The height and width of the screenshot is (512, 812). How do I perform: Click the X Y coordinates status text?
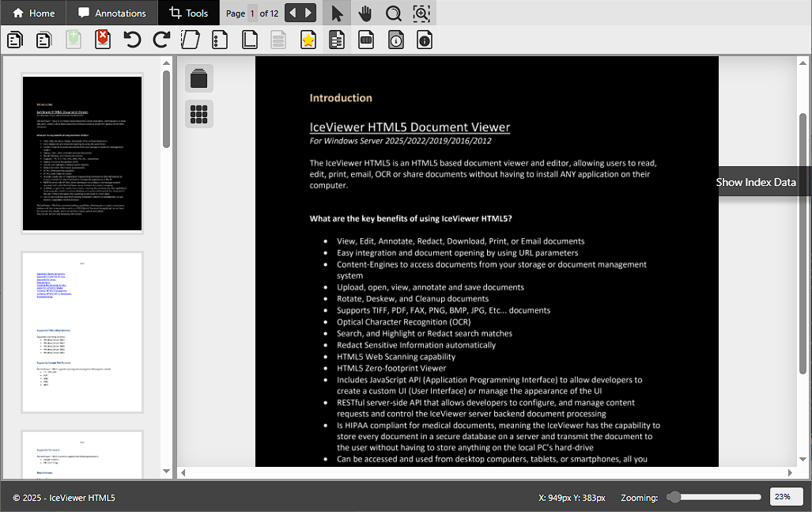click(572, 498)
